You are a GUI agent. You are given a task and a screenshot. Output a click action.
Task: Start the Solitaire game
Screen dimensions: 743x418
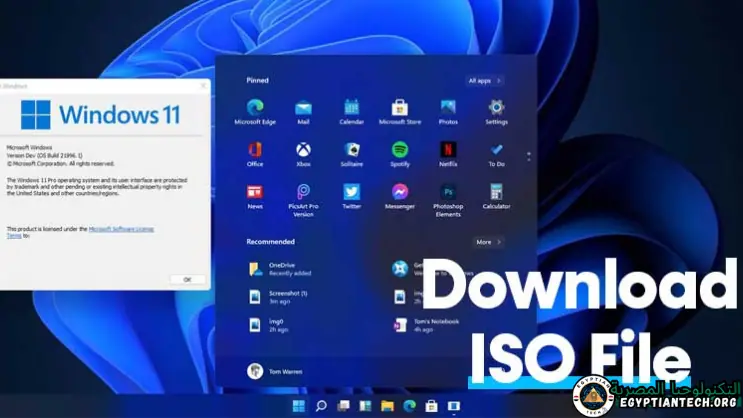352,154
